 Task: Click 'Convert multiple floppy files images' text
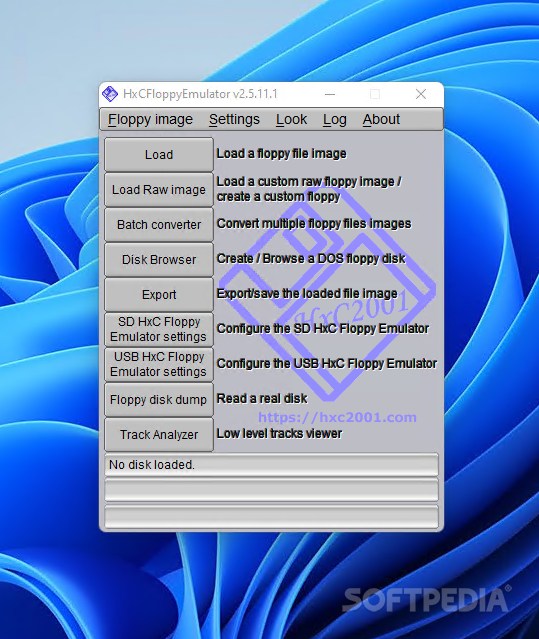click(x=314, y=224)
